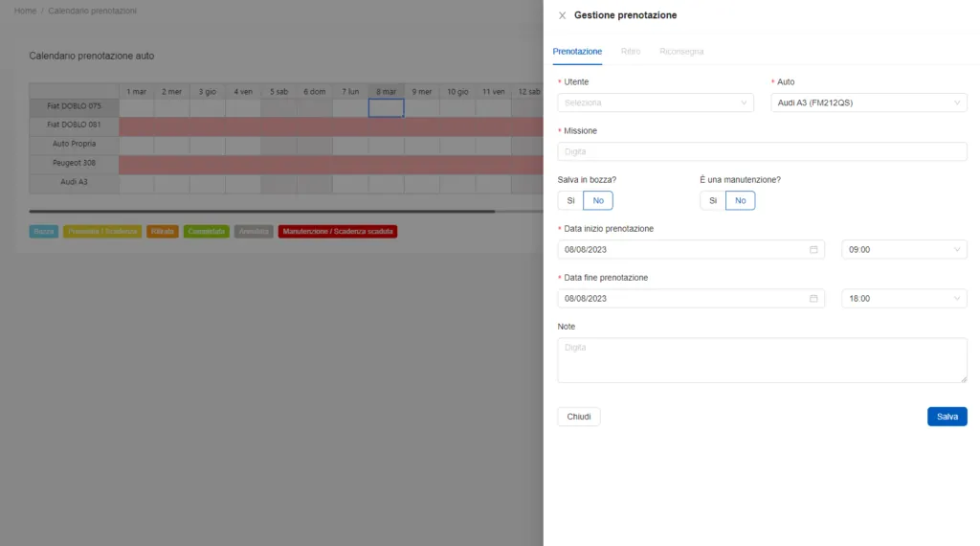980x546 pixels.
Task: Click the Salva button
Action: [947, 417]
